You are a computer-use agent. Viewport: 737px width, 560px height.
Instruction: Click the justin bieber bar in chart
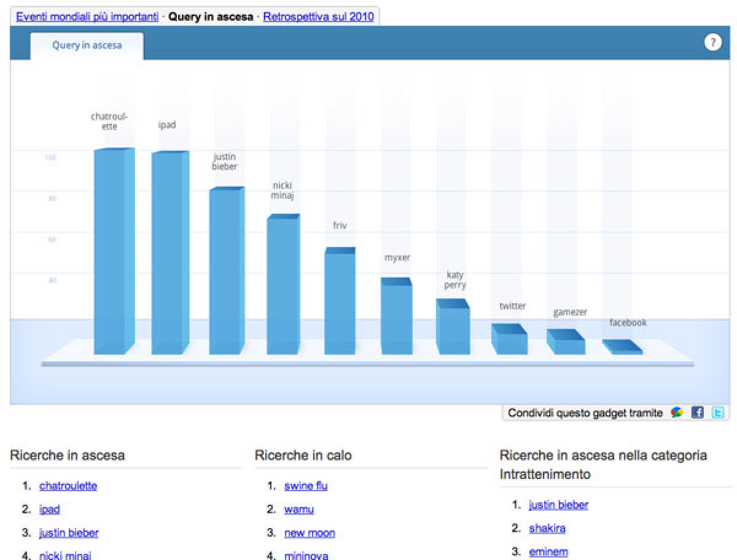point(227,271)
